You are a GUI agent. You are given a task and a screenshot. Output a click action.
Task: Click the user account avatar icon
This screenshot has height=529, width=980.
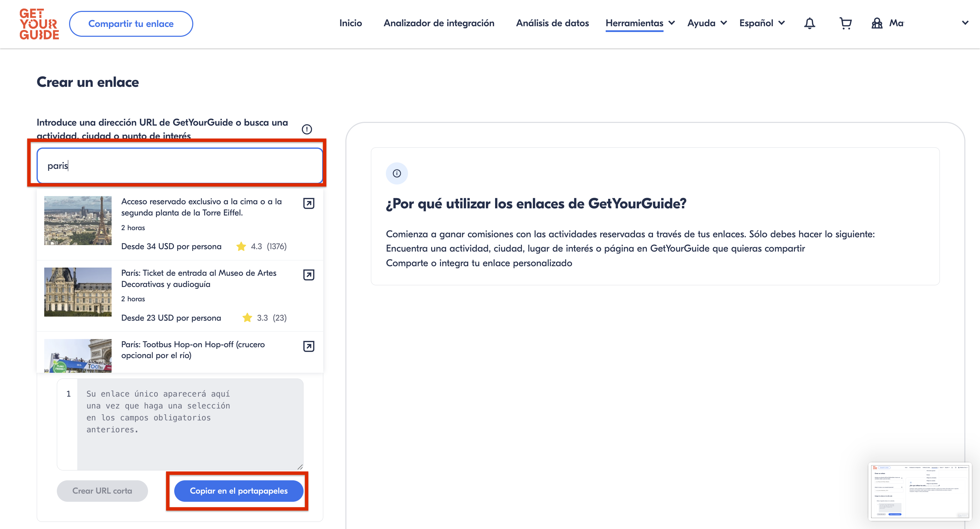(877, 23)
